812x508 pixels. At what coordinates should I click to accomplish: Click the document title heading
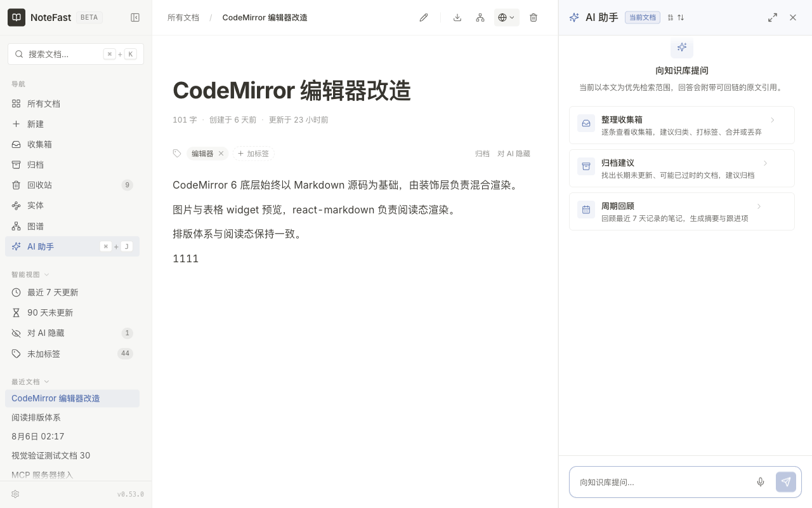click(292, 90)
